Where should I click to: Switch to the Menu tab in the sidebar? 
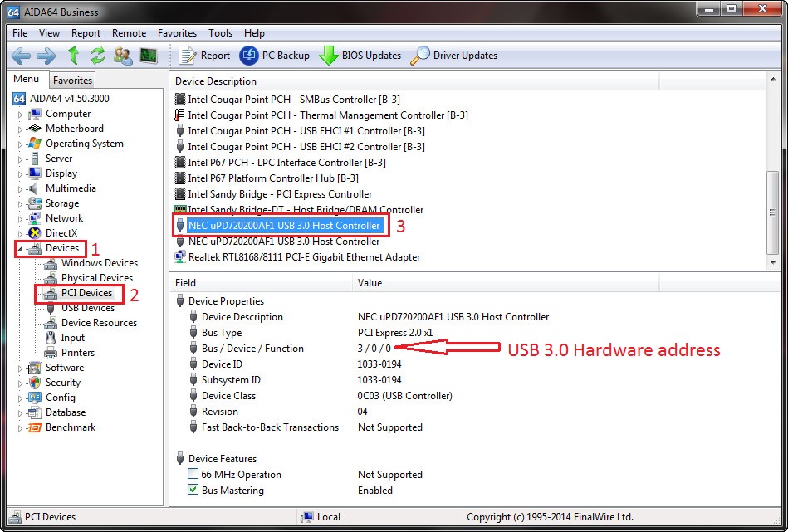click(27, 79)
